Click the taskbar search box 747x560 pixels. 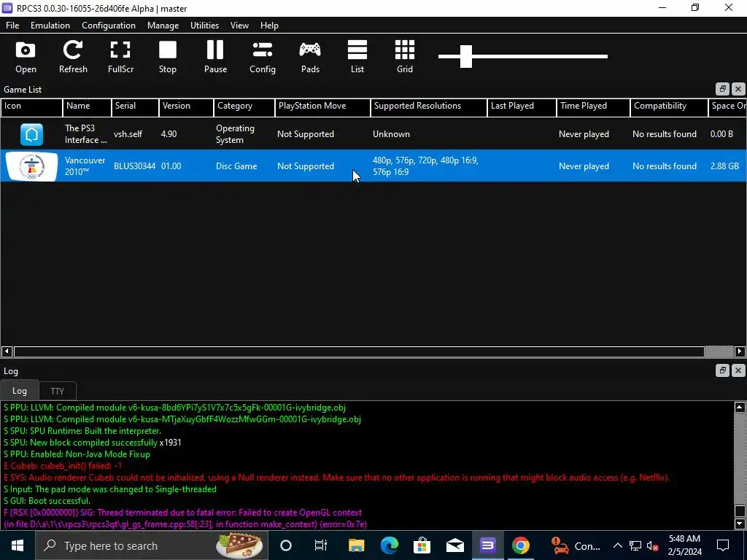[152, 545]
